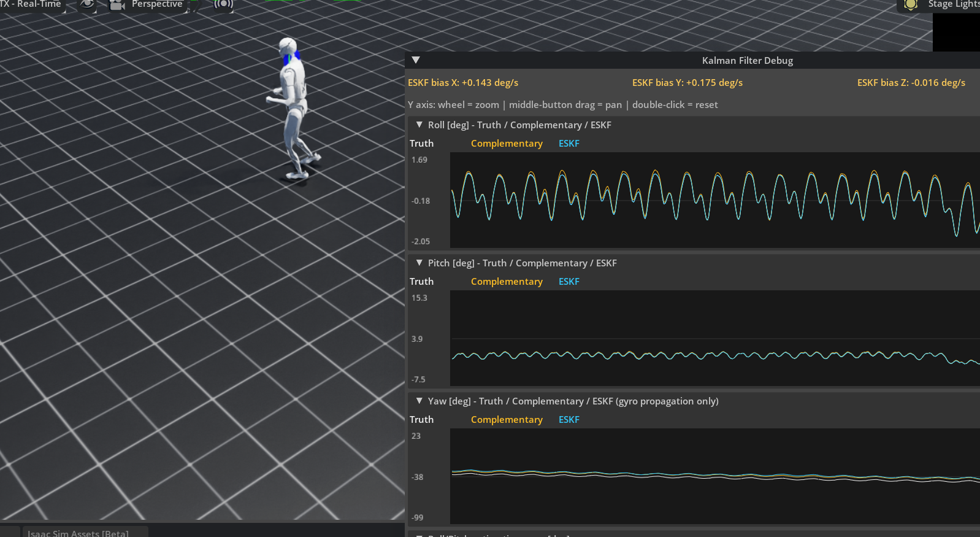This screenshot has height=537, width=980.
Task: Collapse the Roll [deg] plot section
Action: [x=419, y=125]
